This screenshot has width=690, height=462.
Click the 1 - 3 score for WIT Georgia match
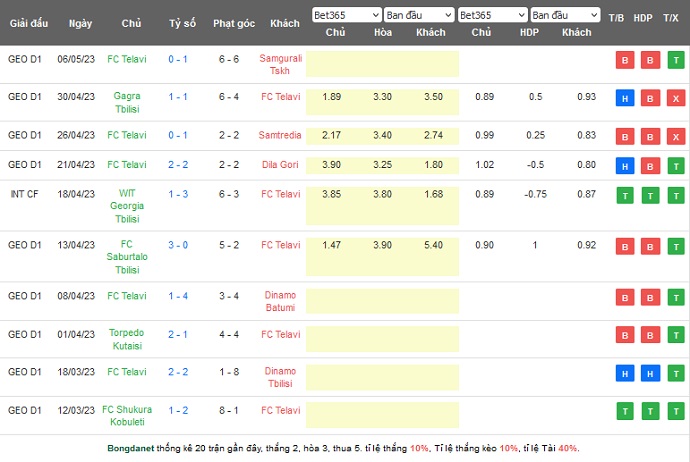(179, 193)
